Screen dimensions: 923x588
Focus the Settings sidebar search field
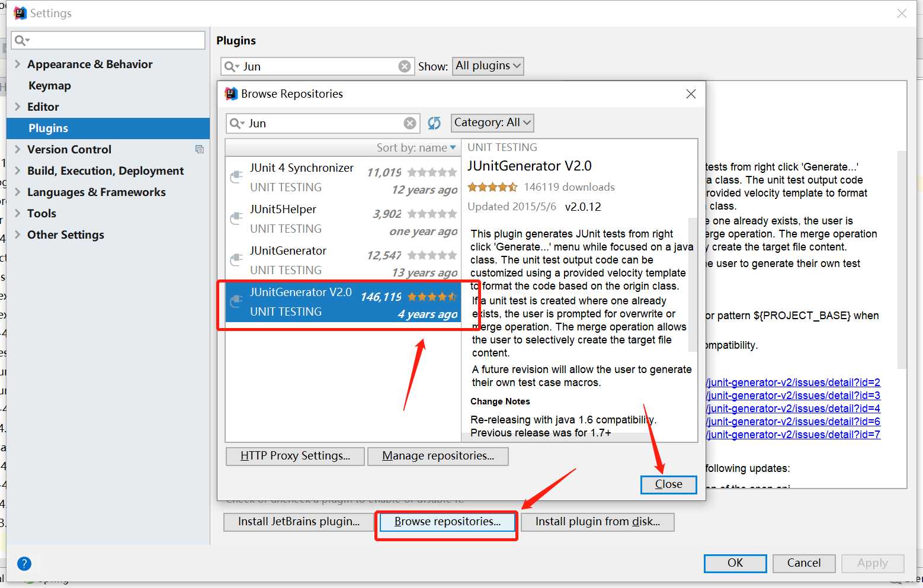pyautogui.click(x=108, y=40)
